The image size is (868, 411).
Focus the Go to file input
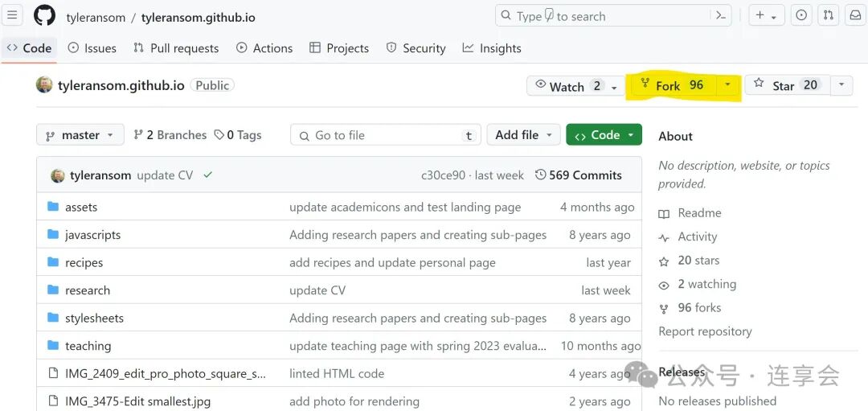coord(385,134)
